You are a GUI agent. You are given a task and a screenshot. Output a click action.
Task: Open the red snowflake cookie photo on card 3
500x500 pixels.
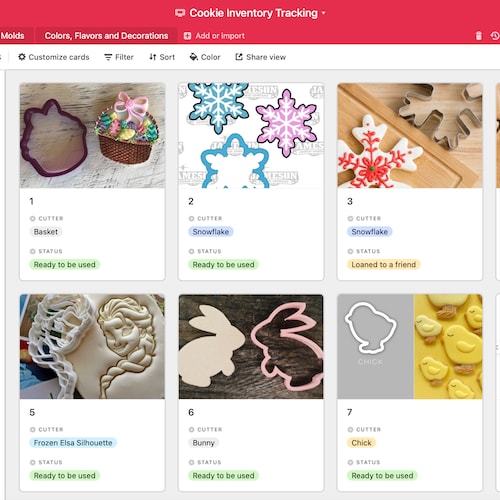pyautogui.click(x=410, y=135)
